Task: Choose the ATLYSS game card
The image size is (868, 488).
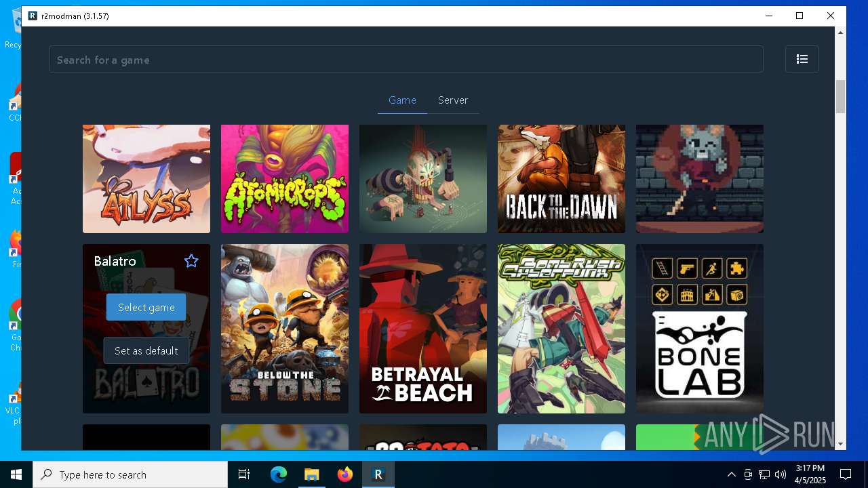Action: [146, 179]
